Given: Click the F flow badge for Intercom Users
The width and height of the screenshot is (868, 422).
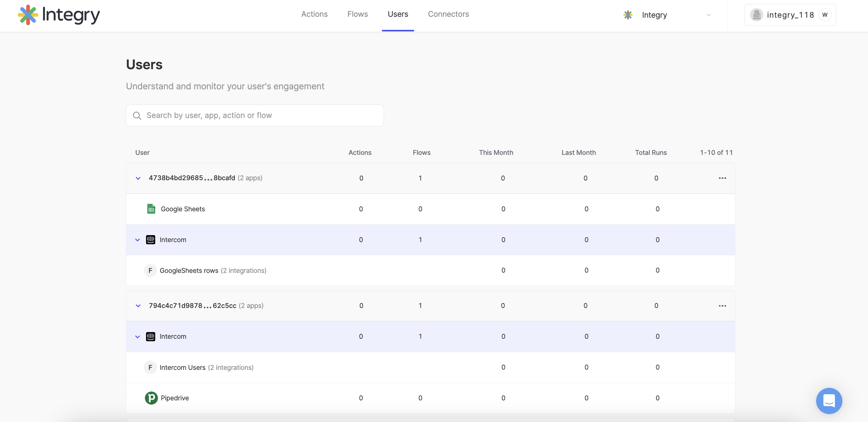Looking at the screenshot, I should (x=150, y=367).
